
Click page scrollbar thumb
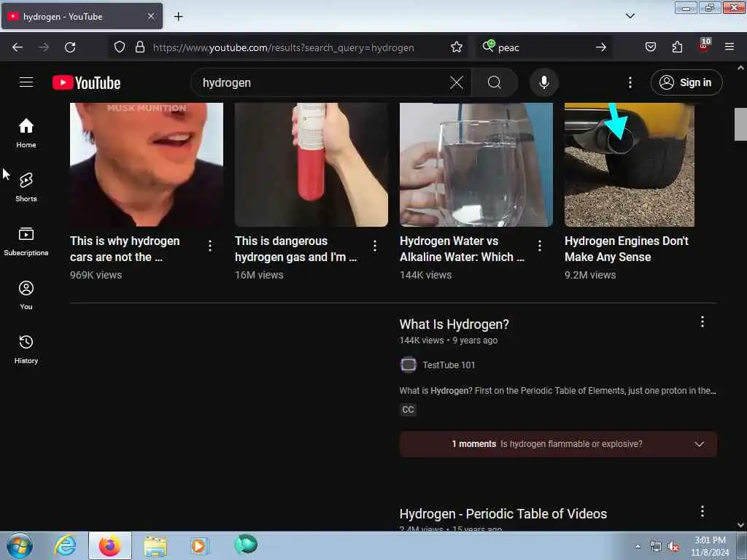[x=740, y=124]
